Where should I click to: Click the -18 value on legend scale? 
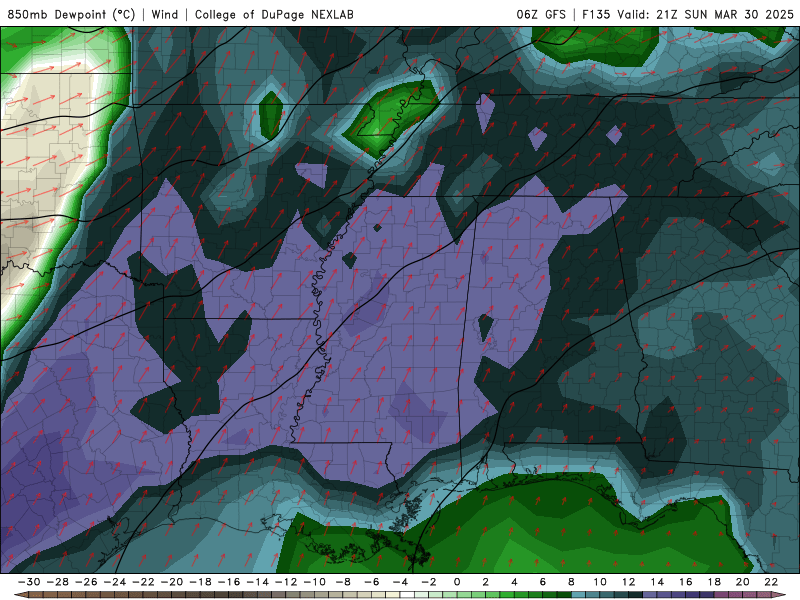pos(201,582)
